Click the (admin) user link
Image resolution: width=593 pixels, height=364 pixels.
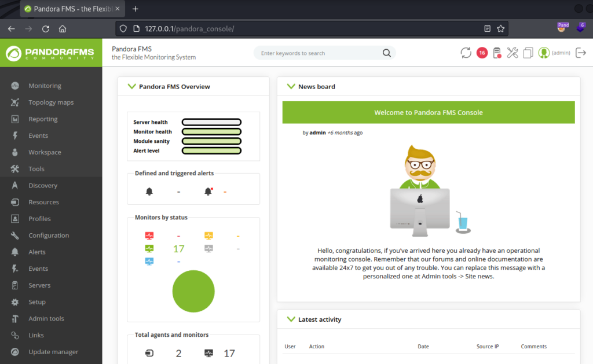[561, 53]
